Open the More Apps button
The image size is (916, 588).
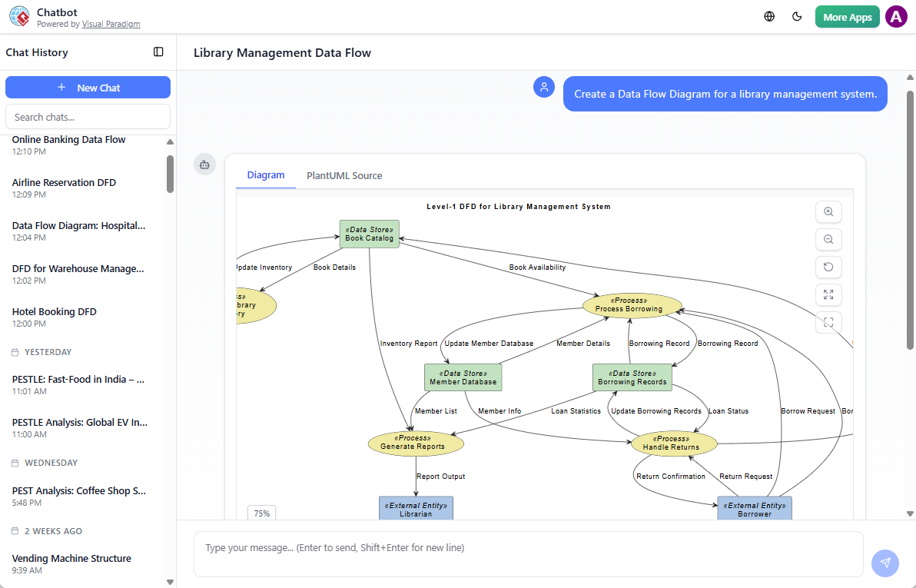pos(847,17)
